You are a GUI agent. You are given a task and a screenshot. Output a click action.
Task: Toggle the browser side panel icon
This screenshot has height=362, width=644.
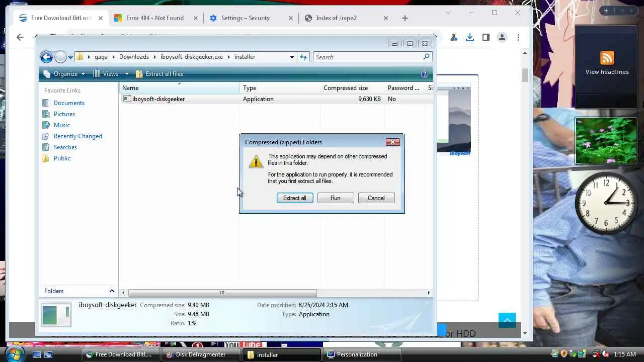486,37
